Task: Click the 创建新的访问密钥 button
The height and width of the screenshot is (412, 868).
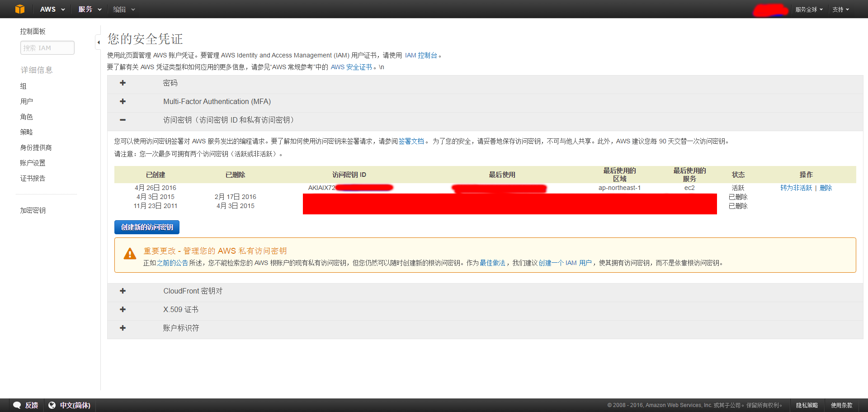Action: click(x=147, y=227)
